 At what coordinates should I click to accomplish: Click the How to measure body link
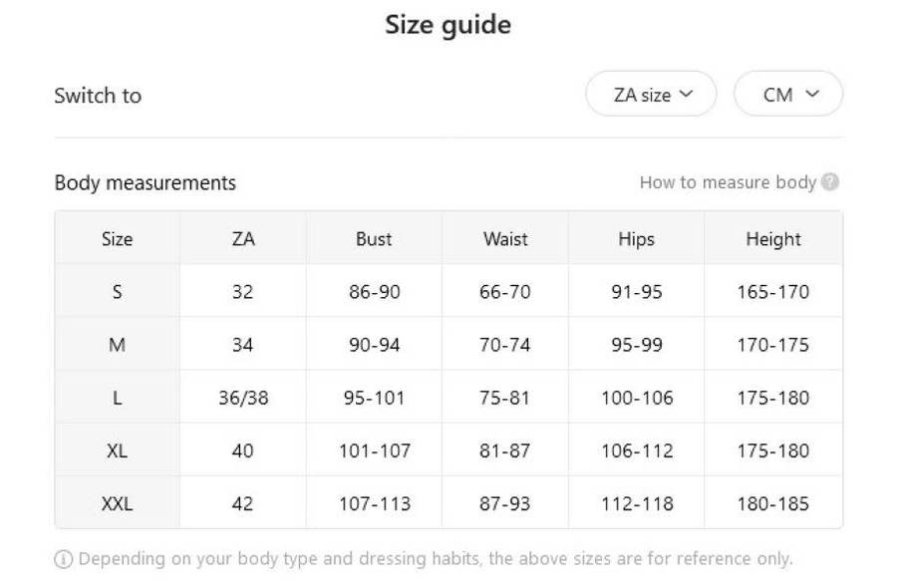click(728, 182)
